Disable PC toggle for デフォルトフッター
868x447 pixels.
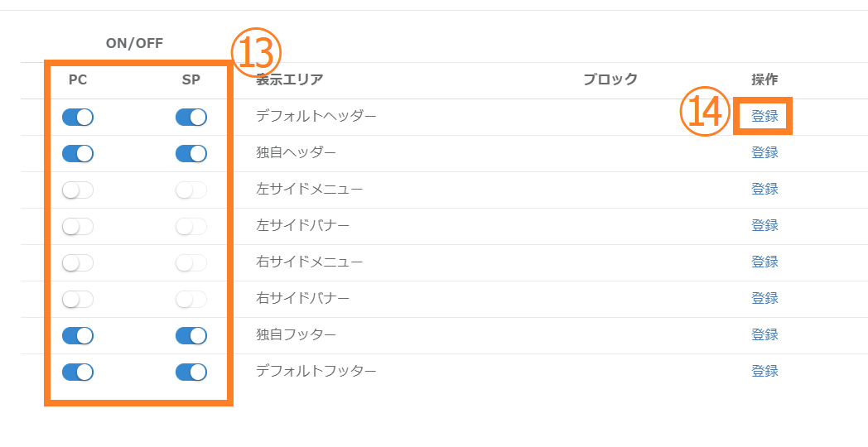tap(78, 372)
